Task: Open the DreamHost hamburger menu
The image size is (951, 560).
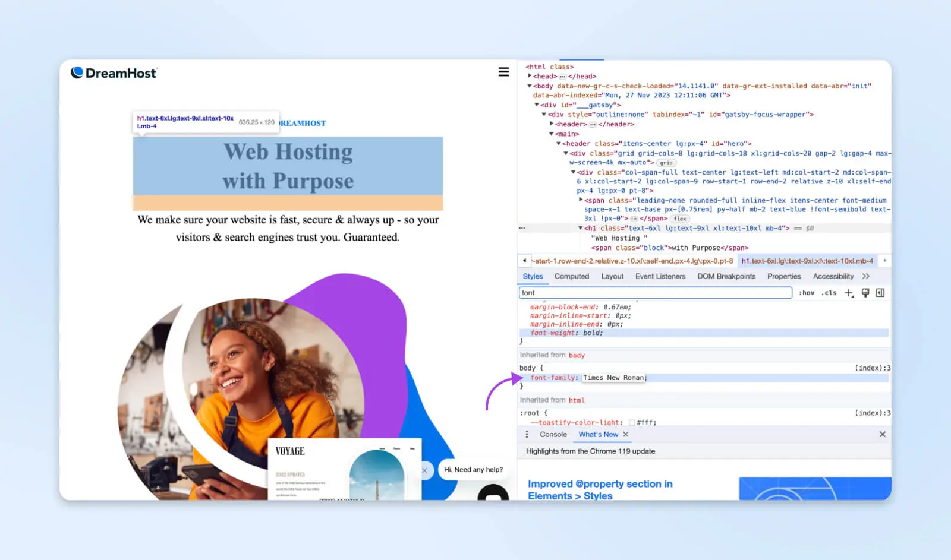Action: pos(503,72)
